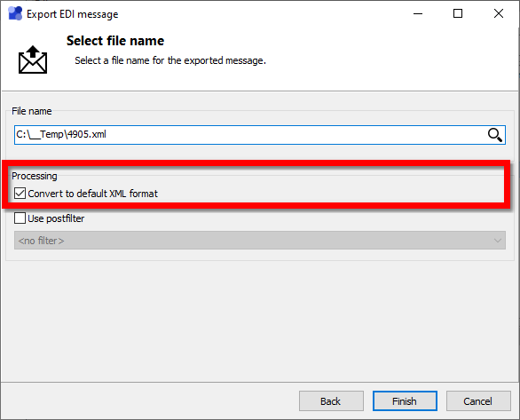The image size is (520, 420).
Task: Minimize the Export EDI message dialog
Action: point(418,13)
